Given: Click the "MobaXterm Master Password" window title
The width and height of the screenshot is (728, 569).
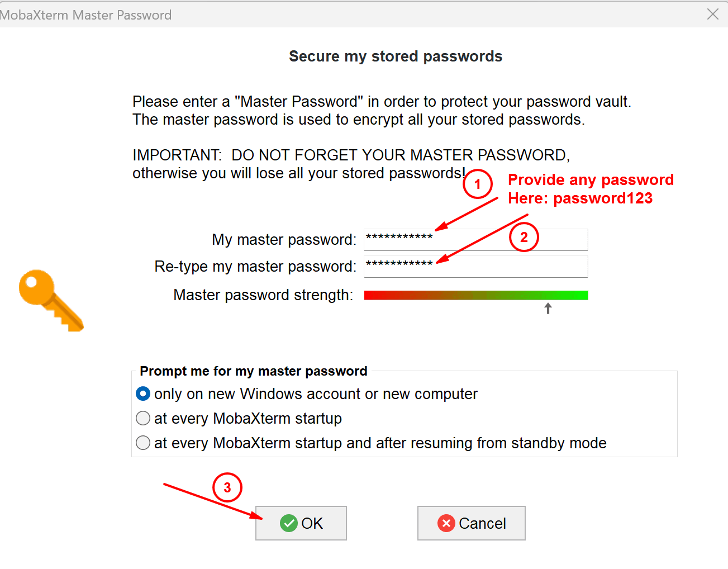Looking at the screenshot, I should [x=85, y=15].
